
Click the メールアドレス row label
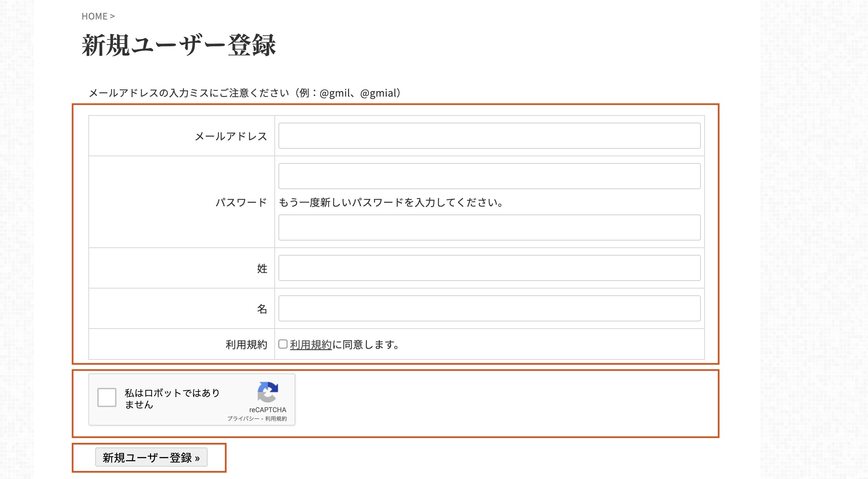231,136
